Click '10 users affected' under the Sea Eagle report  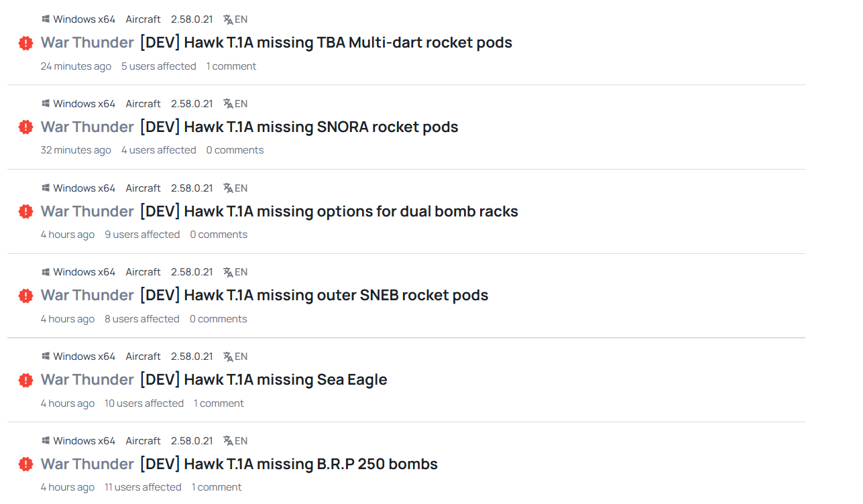pyautogui.click(x=144, y=403)
